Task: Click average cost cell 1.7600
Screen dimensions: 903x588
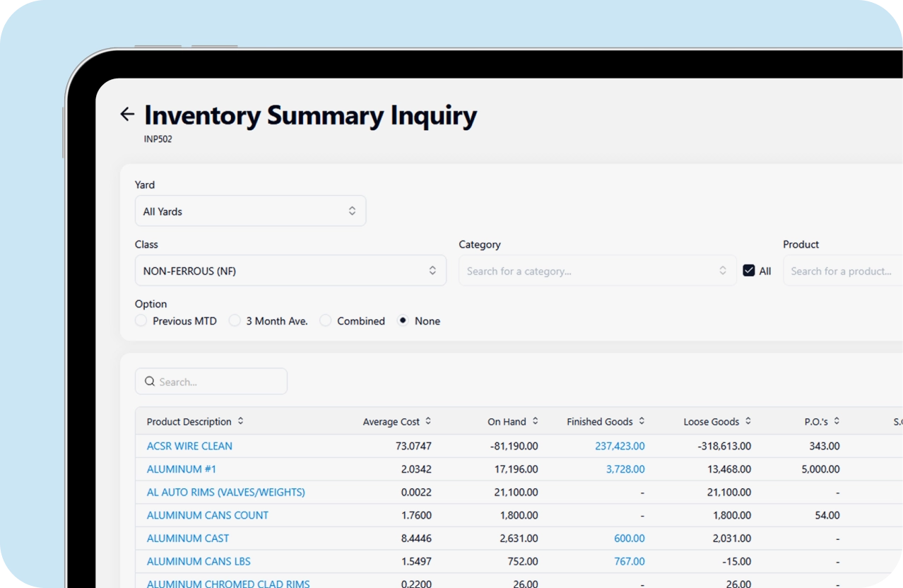Action: click(x=416, y=515)
